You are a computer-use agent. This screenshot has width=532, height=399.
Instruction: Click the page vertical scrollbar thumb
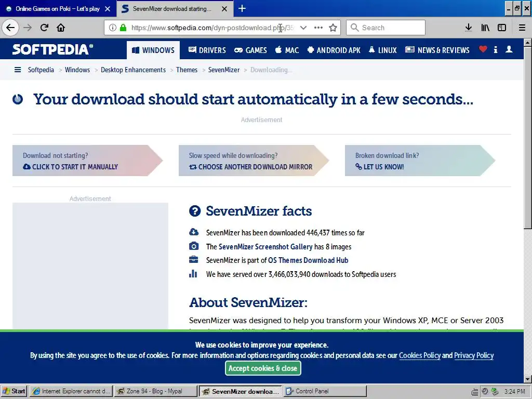click(x=528, y=137)
